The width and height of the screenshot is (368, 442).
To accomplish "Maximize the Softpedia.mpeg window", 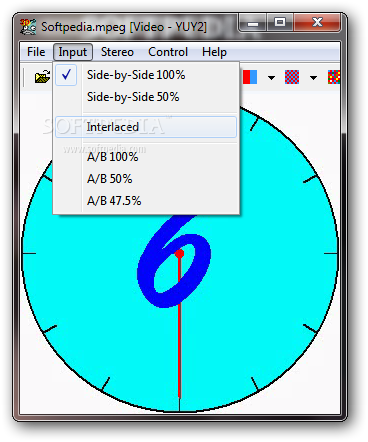I will click(x=280, y=23).
